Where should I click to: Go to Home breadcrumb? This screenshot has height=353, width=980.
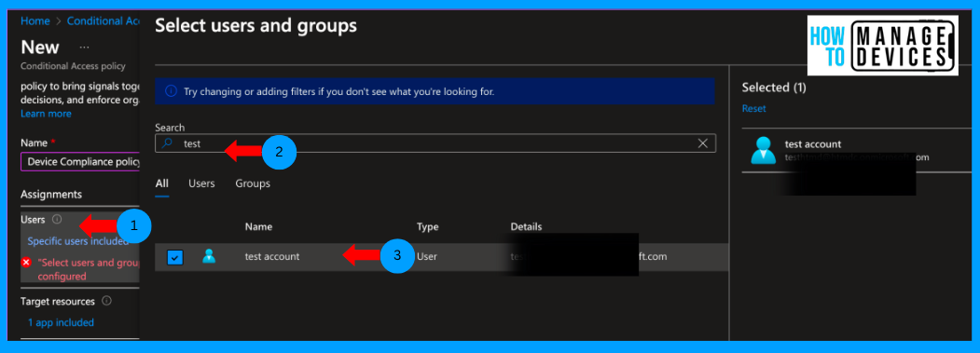click(35, 20)
